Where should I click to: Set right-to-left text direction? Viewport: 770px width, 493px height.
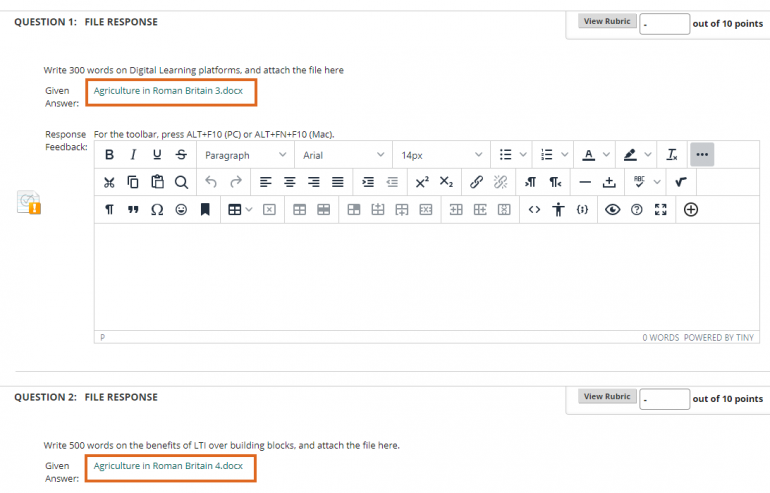pyautogui.click(x=555, y=183)
